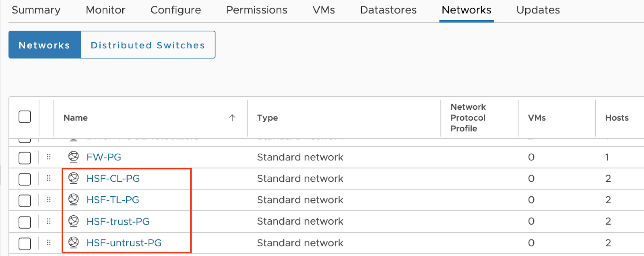Viewport: 644px width, 256px height.
Task: Open the HSF-CL-PG network link
Action: click(113, 178)
